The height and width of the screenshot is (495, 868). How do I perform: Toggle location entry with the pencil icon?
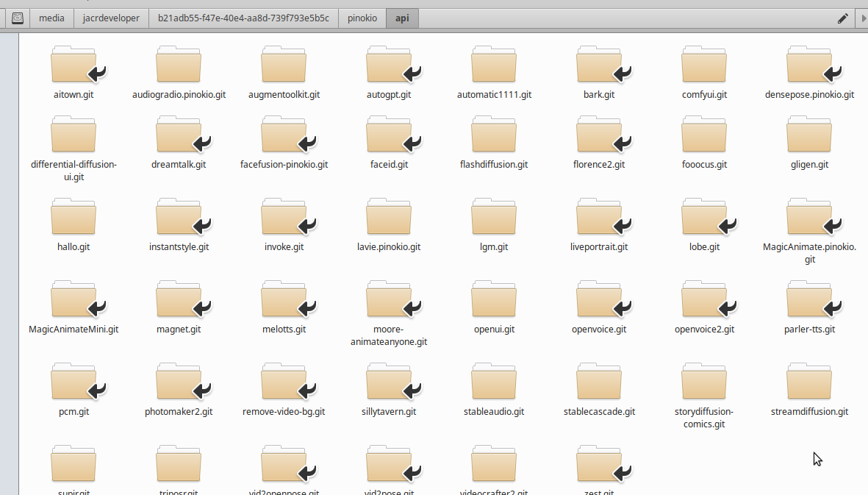pyautogui.click(x=842, y=18)
